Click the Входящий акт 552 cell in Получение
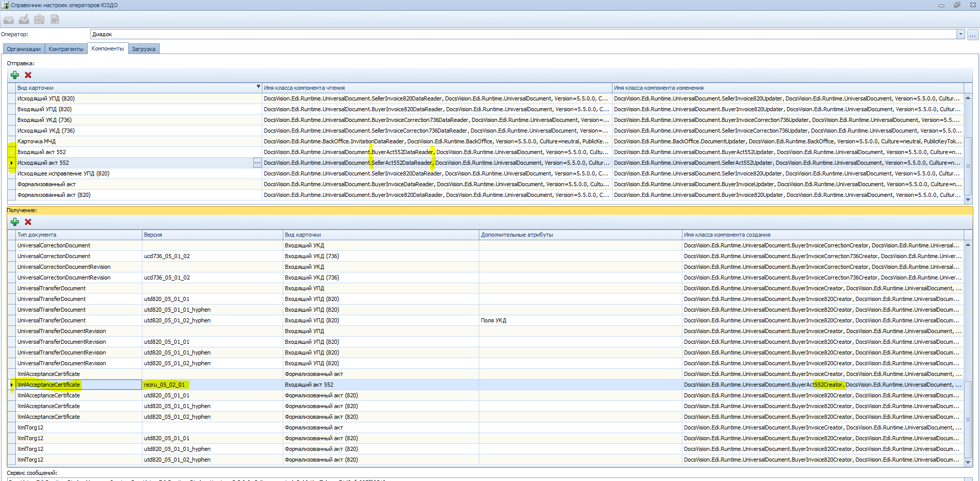This screenshot has height=481, width=980. point(381,385)
